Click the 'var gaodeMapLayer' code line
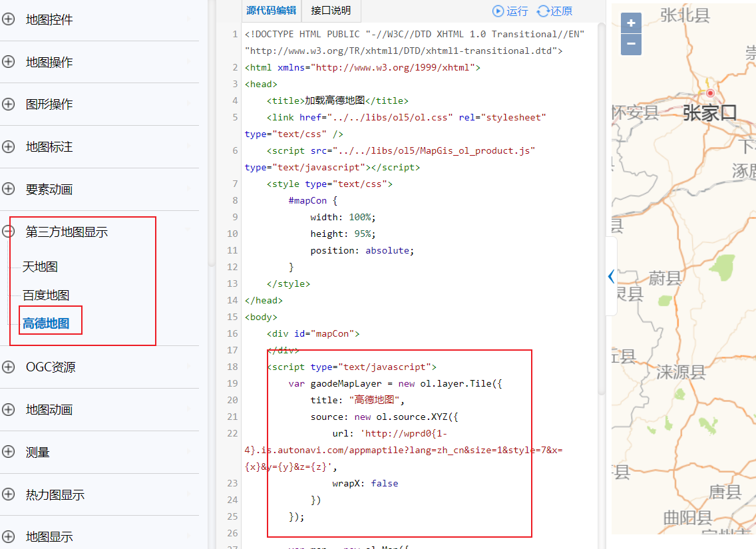This screenshot has width=756, height=549. [395, 384]
